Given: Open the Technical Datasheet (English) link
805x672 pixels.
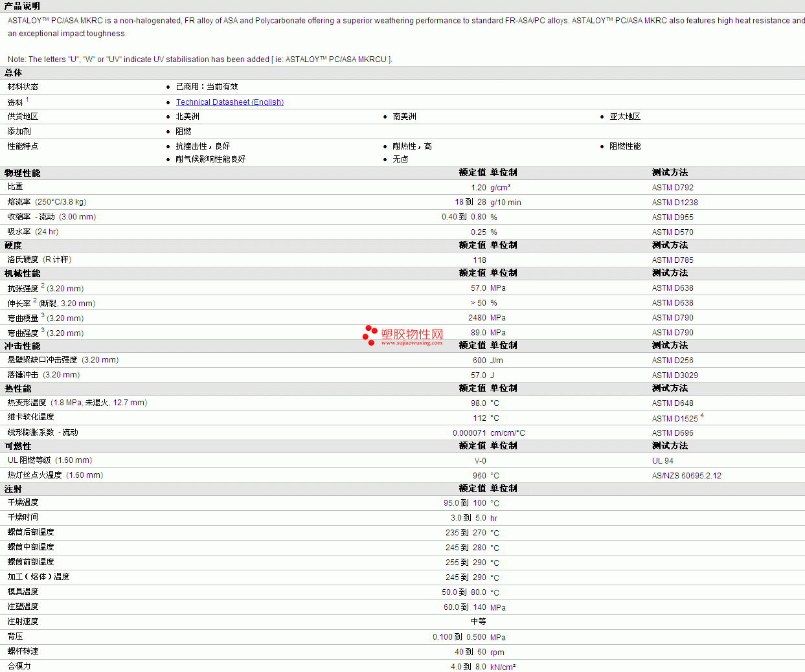Looking at the screenshot, I should (229, 102).
